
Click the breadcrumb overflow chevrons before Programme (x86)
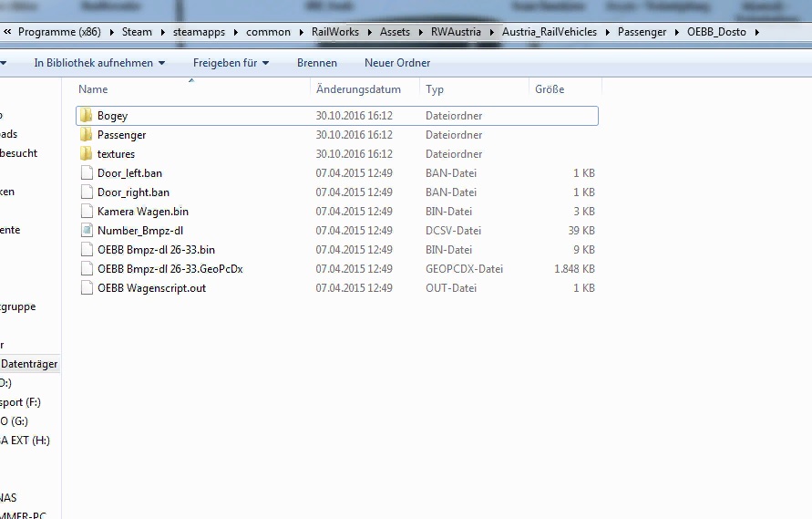(7, 32)
